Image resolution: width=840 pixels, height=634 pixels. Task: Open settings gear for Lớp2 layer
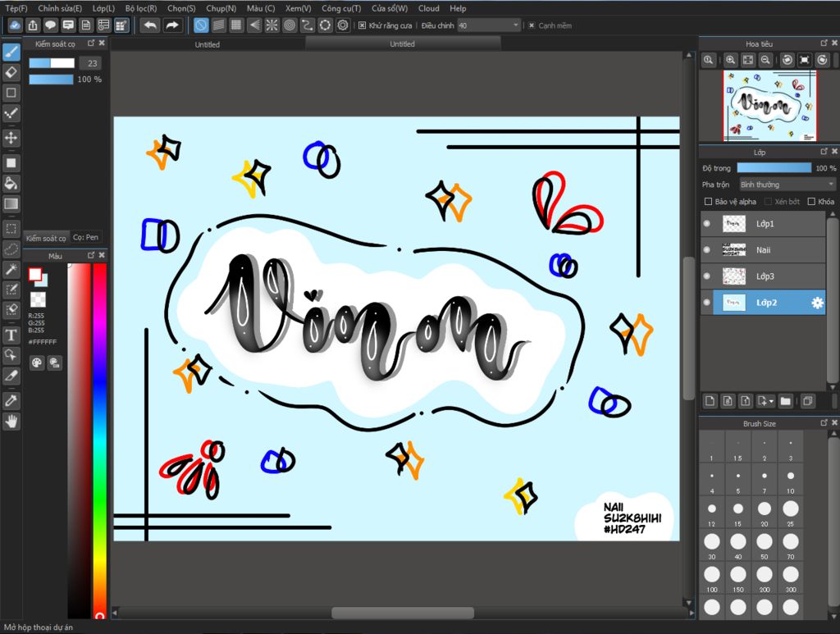click(x=817, y=303)
